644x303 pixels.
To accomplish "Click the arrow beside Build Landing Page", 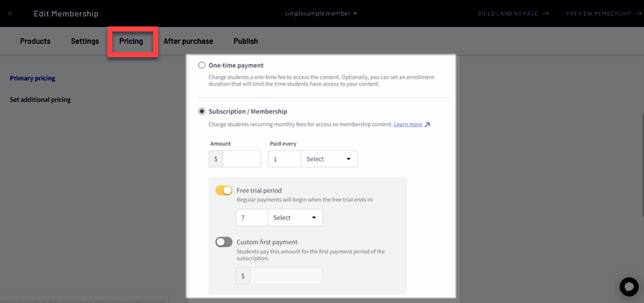I will coord(545,14).
